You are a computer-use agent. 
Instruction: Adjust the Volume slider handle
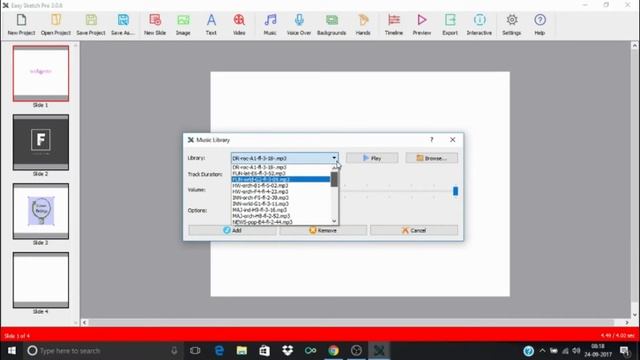coord(456,191)
